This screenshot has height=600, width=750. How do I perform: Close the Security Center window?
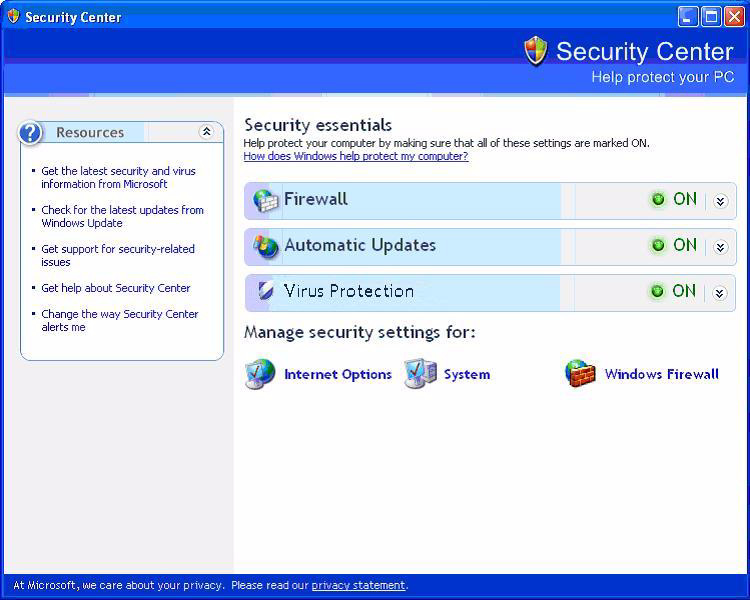[x=734, y=17]
